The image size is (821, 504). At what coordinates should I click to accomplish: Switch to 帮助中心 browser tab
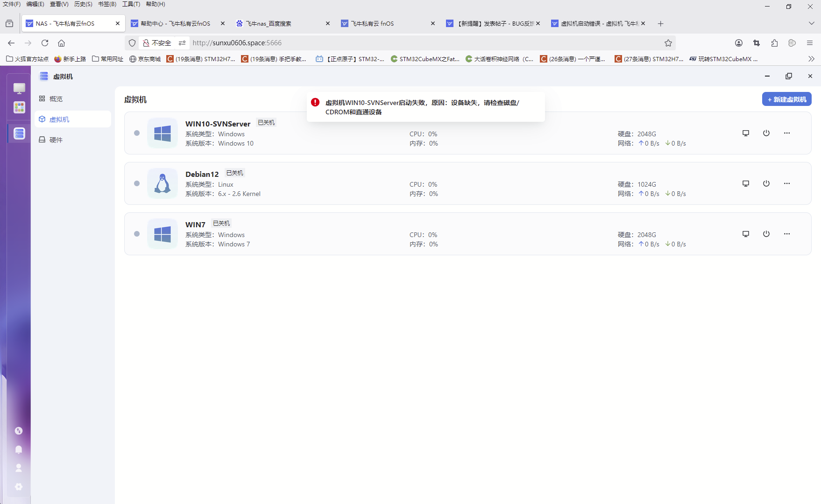(176, 23)
